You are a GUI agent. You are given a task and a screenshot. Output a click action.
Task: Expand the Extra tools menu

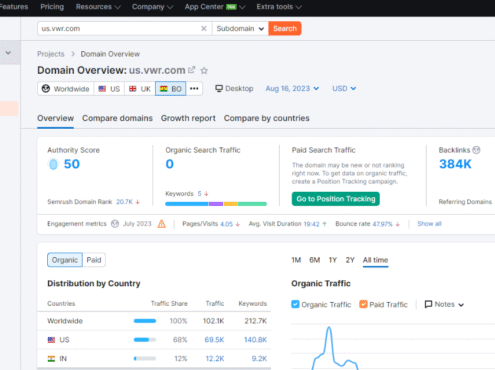click(x=279, y=7)
